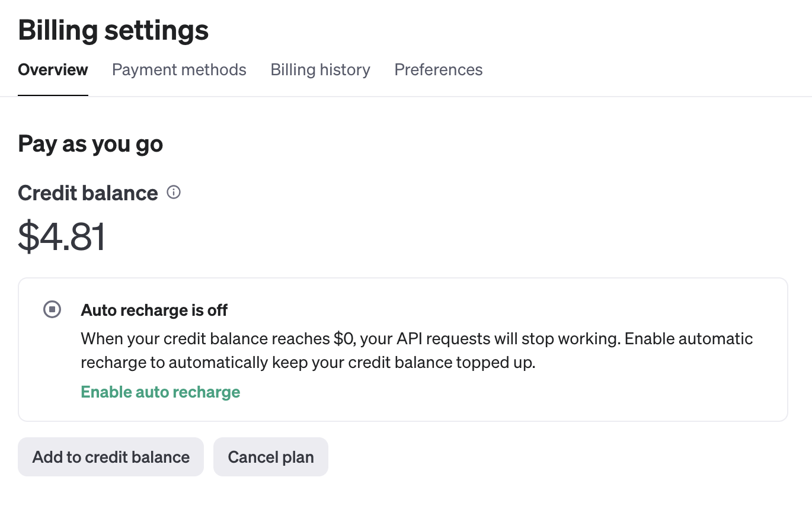Click the Credit balance label text
Viewport: 812px width, 506px height.
click(x=88, y=193)
